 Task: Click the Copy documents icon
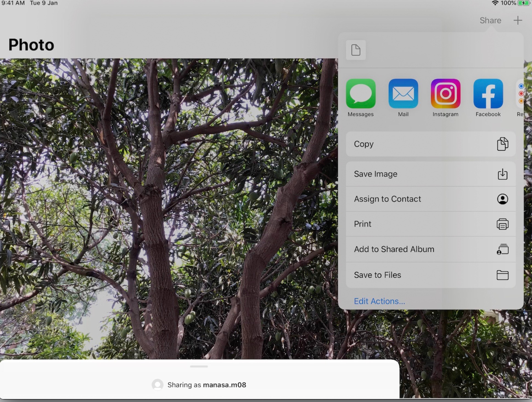click(502, 144)
